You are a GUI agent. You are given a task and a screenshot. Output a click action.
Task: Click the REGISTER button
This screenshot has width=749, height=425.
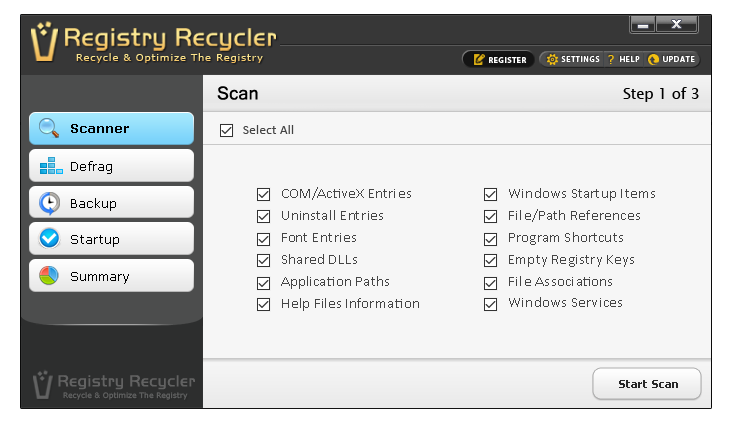pos(499,59)
